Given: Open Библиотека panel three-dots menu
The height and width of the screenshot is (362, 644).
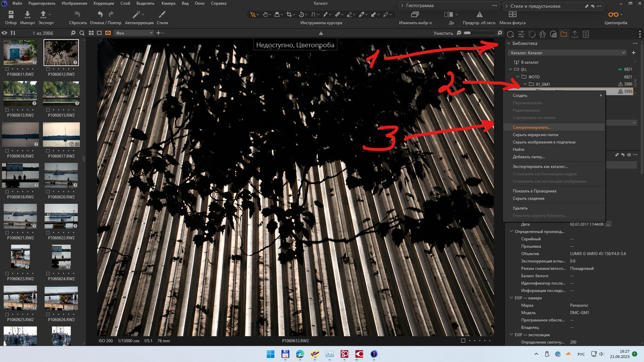Looking at the screenshot, I should (x=635, y=44).
